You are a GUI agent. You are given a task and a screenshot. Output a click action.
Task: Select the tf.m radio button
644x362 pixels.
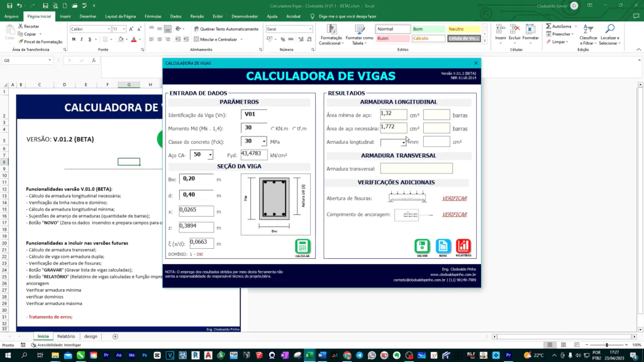[x=294, y=129]
